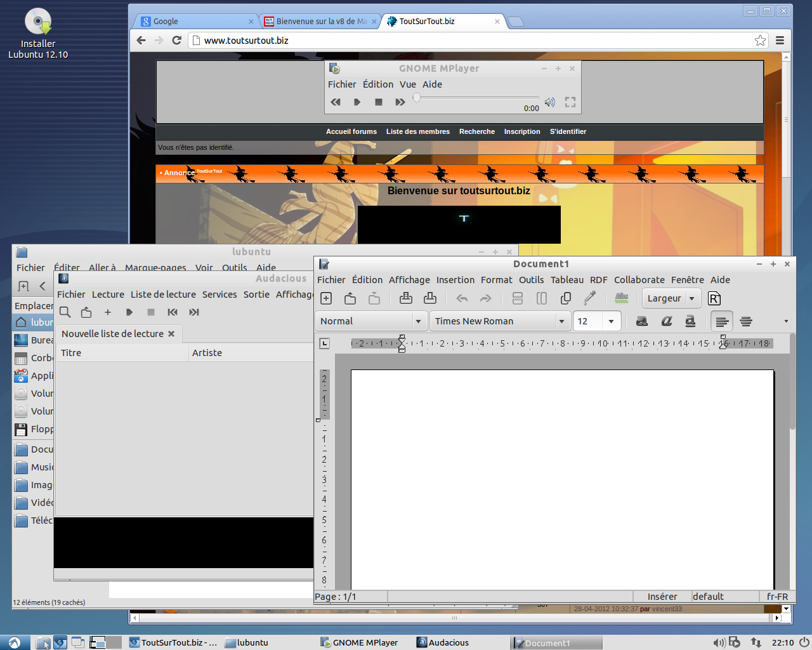The image size is (812, 650).
Task: Open Chrome hamburger menu
Action: (780, 40)
